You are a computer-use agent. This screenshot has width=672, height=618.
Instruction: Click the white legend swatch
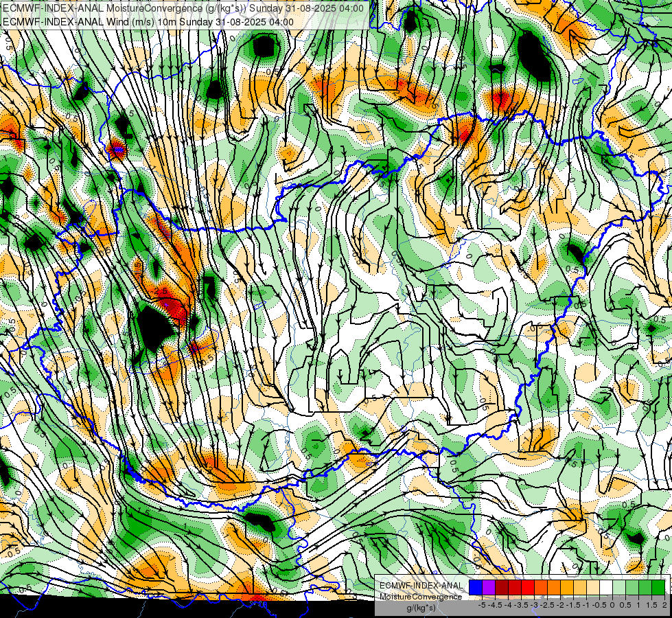pos(606,587)
